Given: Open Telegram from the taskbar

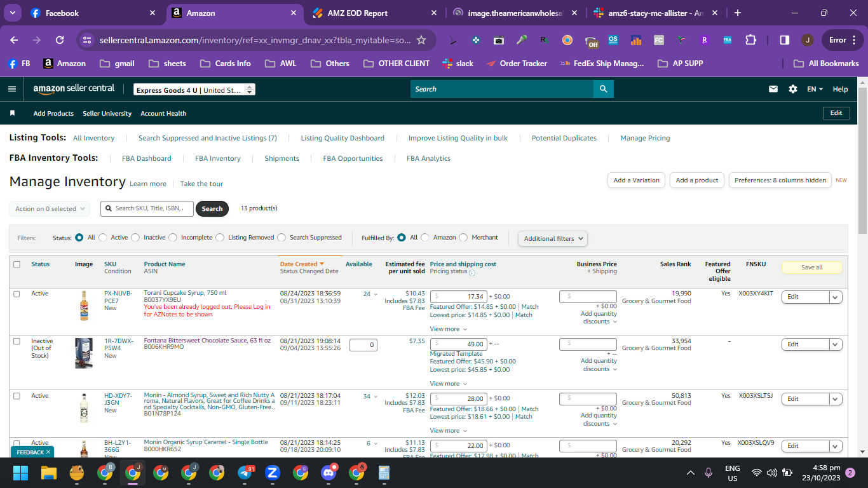Looking at the screenshot, I should (x=245, y=473).
